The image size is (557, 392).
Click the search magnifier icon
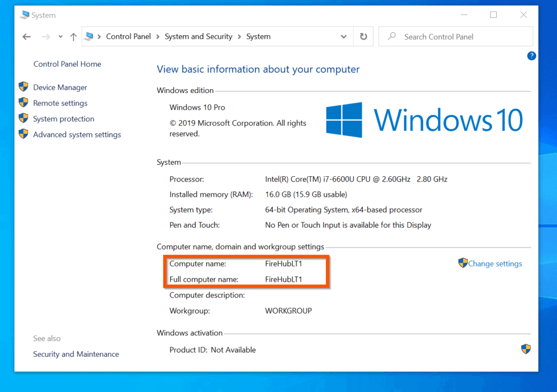point(392,36)
